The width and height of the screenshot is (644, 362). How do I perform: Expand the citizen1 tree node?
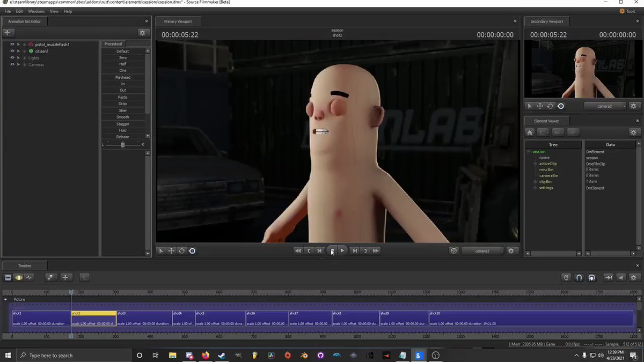[24, 51]
